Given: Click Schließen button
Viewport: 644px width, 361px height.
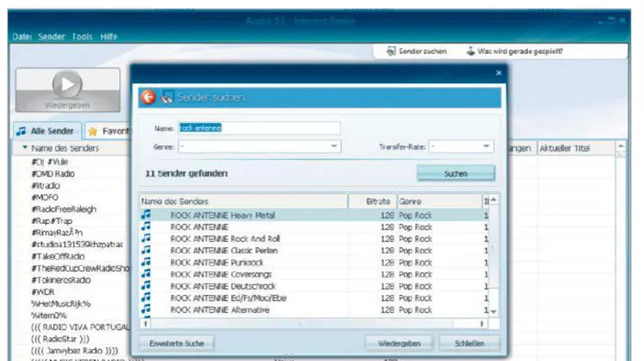Looking at the screenshot, I should point(470,343).
